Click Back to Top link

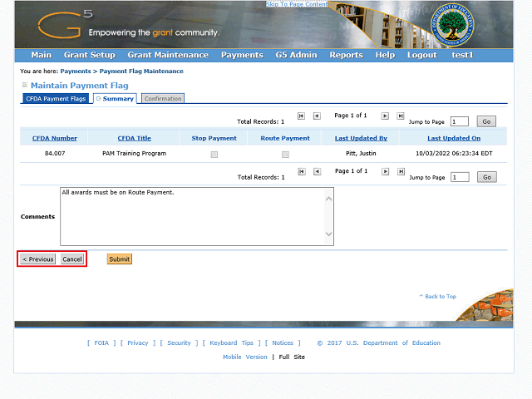pyautogui.click(x=438, y=297)
